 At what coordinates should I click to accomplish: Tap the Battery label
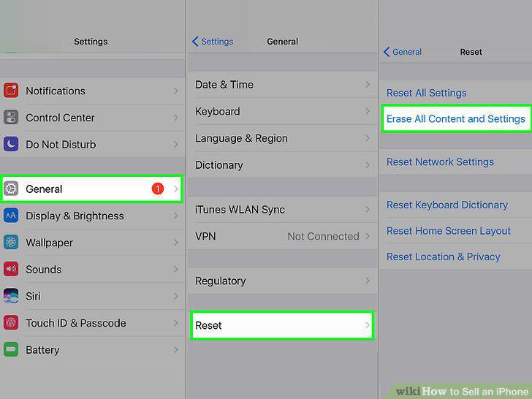tap(42, 350)
